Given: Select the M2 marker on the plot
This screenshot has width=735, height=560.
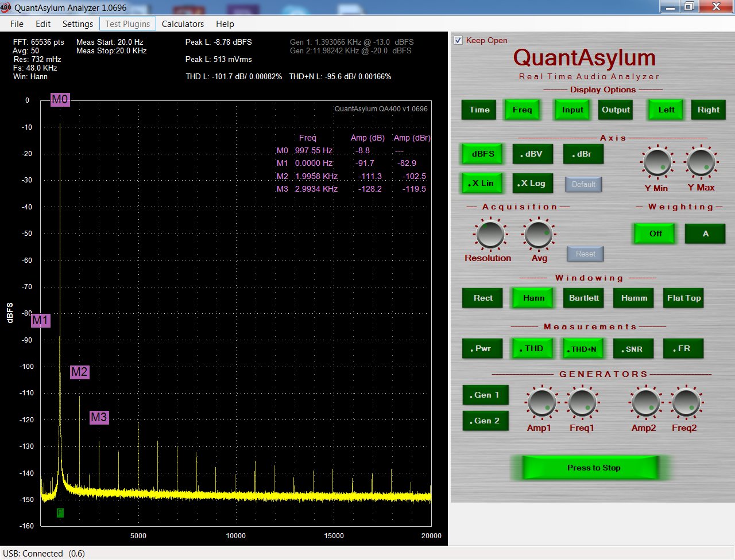Looking at the screenshot, I should [79, 372].
